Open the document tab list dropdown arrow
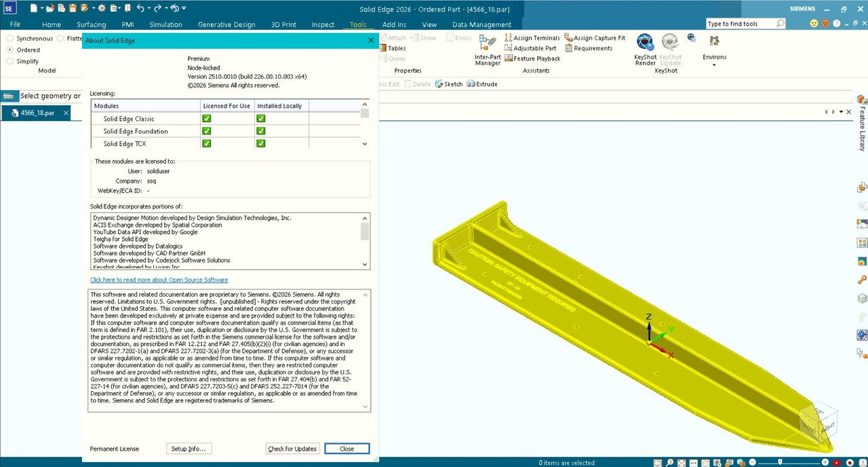The image size is (868, 467). 841,112
